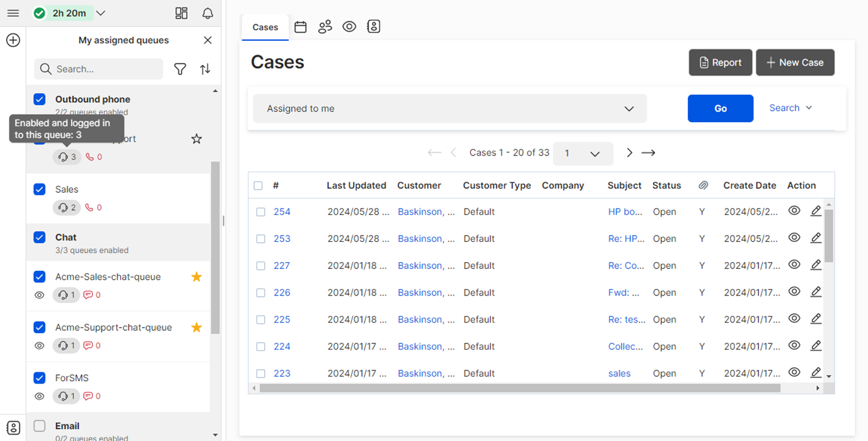Check the Email queue group
868x441 pixels.
tap(40, 426)
